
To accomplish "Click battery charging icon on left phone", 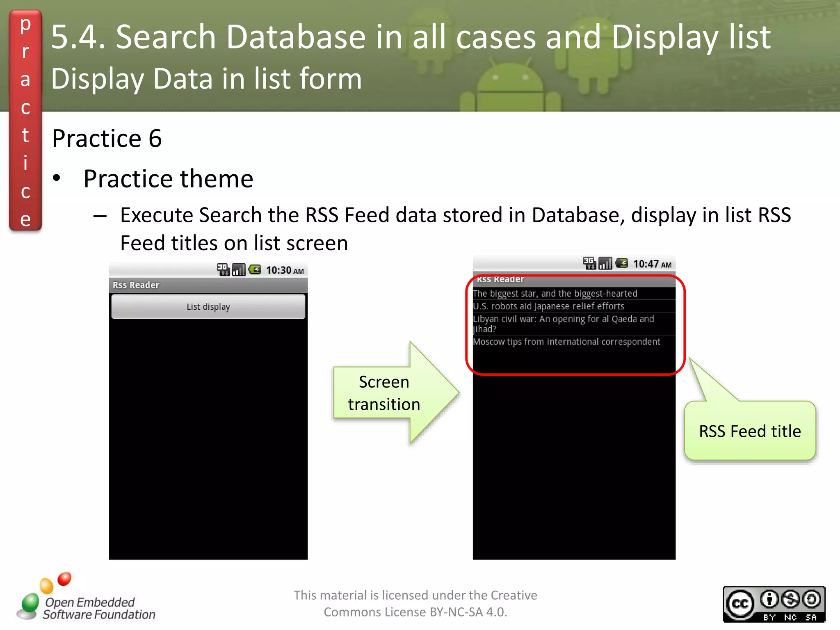I will (255, 269).
